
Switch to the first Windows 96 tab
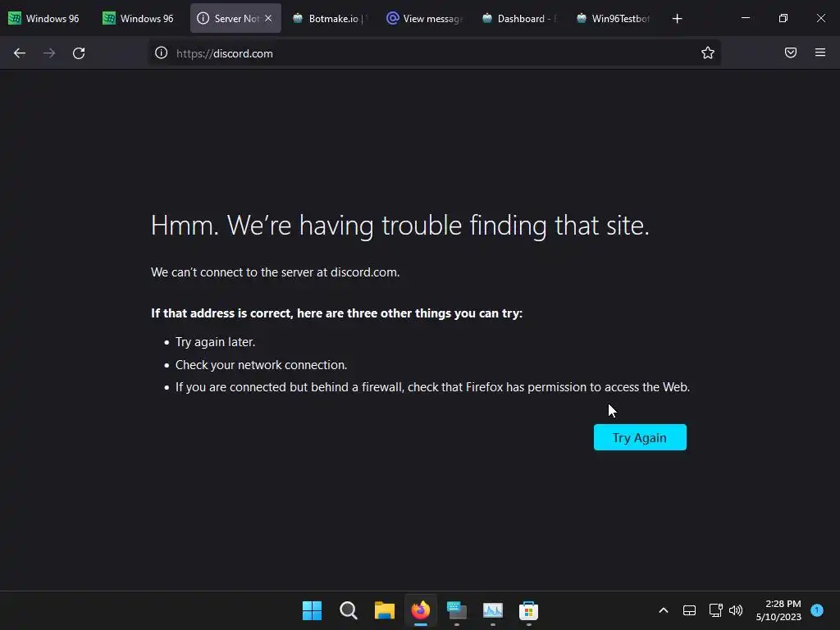tap(44, 18)
